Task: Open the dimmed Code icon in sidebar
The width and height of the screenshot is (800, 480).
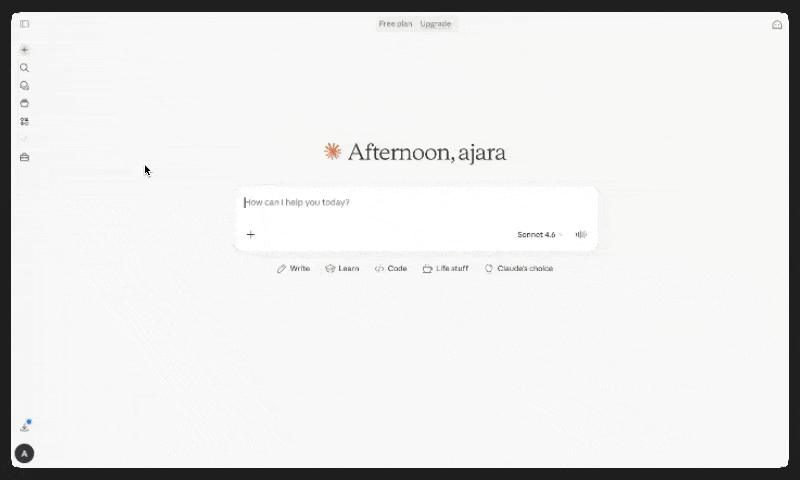Action: [24, 139]
